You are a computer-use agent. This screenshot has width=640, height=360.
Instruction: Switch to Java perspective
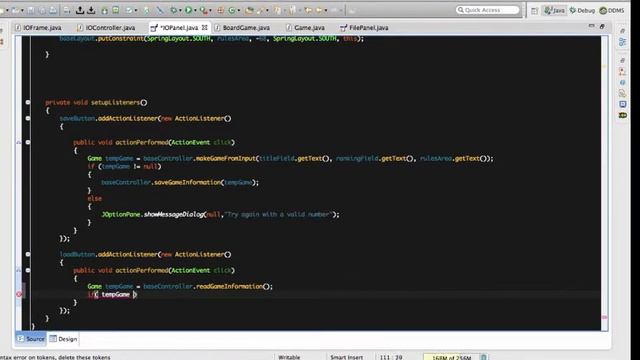pos(554,10)
